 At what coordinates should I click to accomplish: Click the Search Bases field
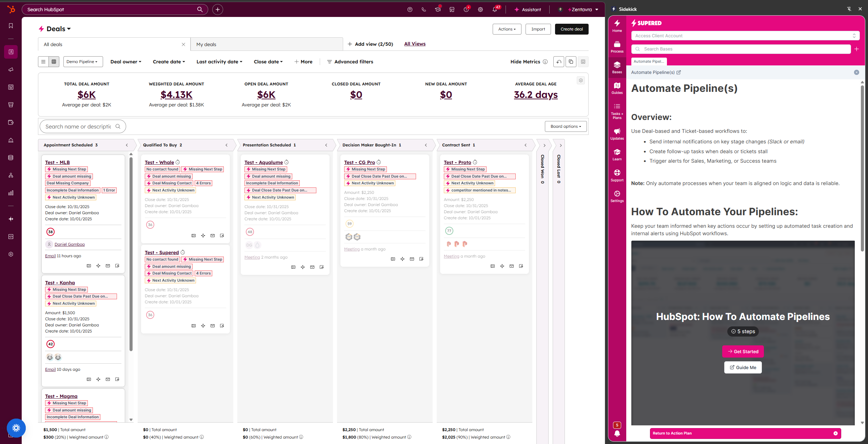pyautogui.click(x=741, y=49)
